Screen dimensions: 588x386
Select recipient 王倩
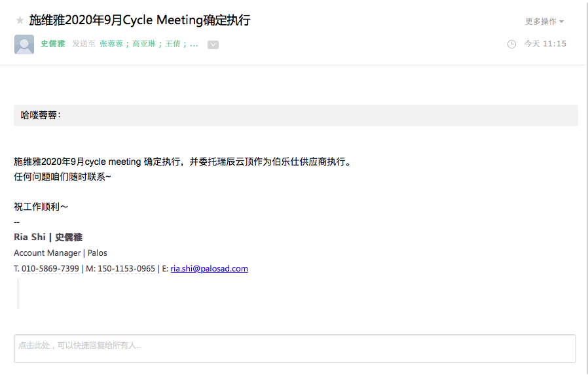click(173, 44)
